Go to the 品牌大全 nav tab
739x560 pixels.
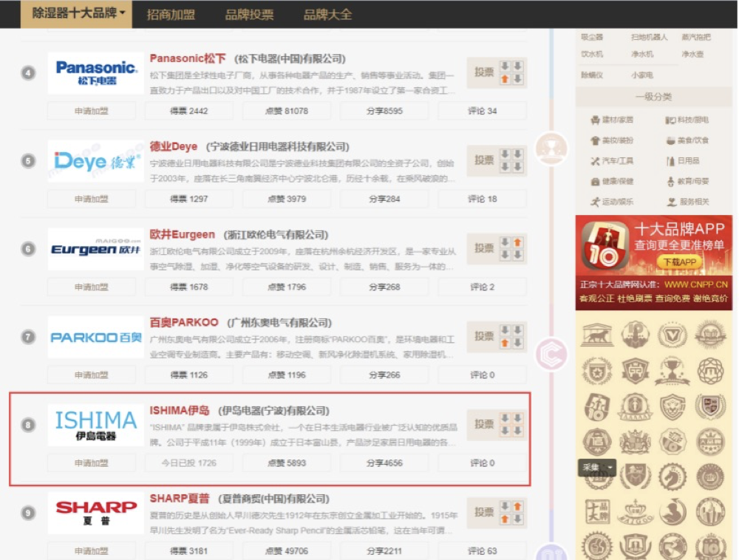[x=327, y=15]
